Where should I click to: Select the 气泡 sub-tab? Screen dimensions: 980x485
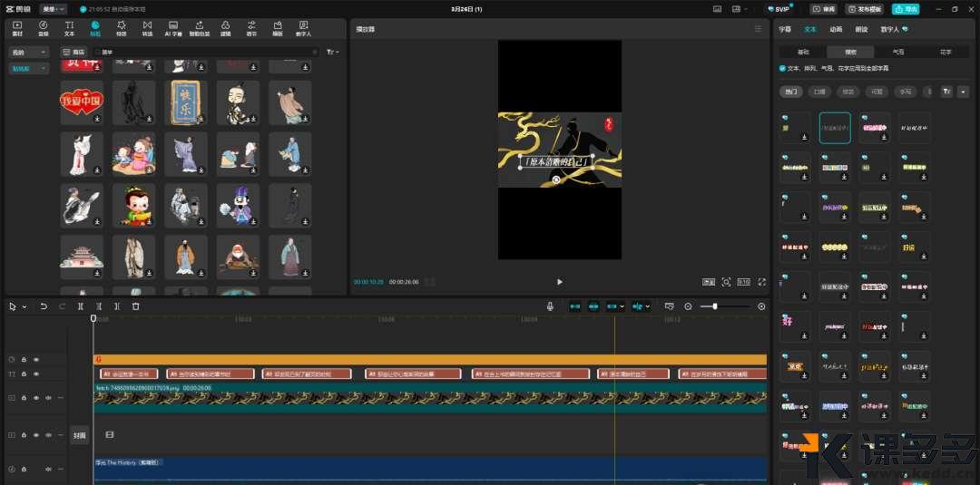pos(898,53)
